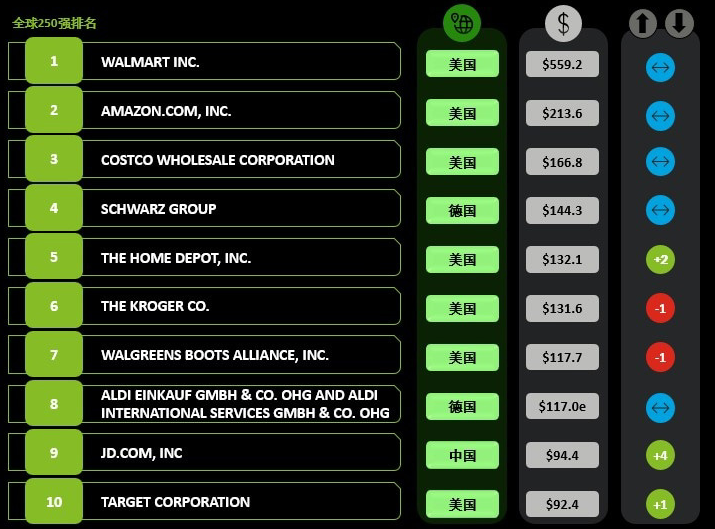Select the Costco Wholesale Corporation row

click(204, 159)
